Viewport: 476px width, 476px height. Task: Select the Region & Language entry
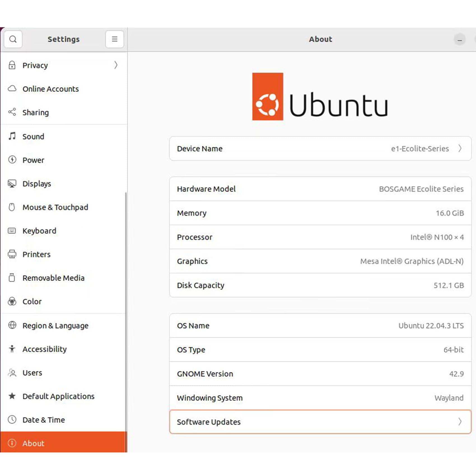[x=55, y=326]
